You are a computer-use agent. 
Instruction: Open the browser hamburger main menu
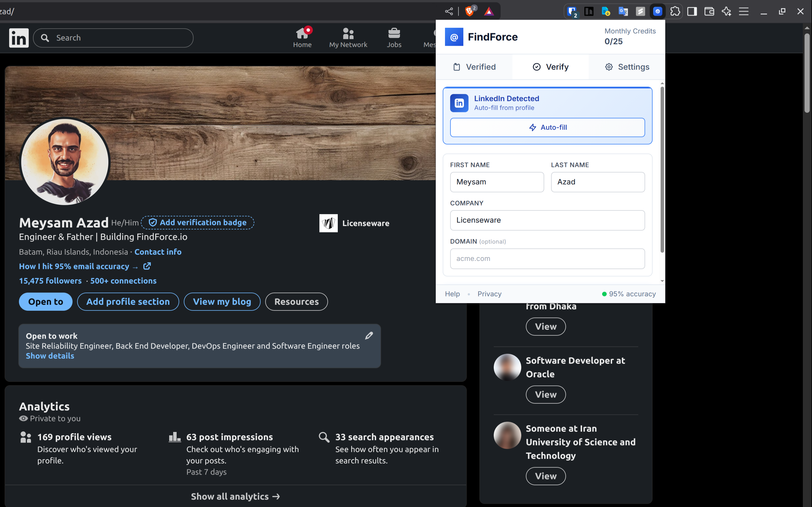[x=743, y=11]
